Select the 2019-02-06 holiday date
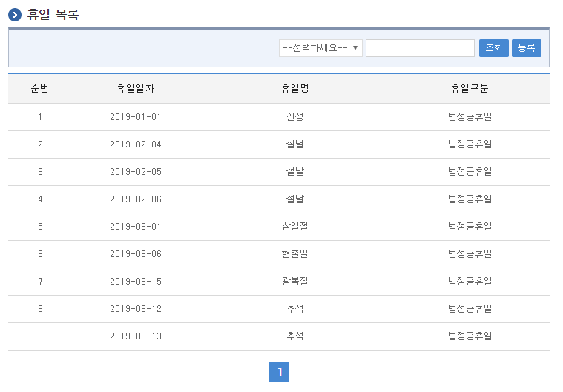The image size is (563, 392). [x=135, y=199]
